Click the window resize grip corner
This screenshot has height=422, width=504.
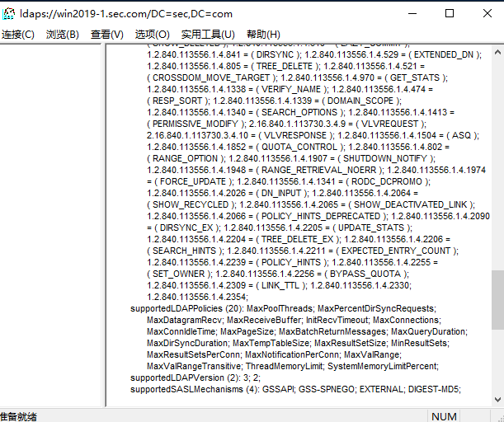click(x=497, y=416)
